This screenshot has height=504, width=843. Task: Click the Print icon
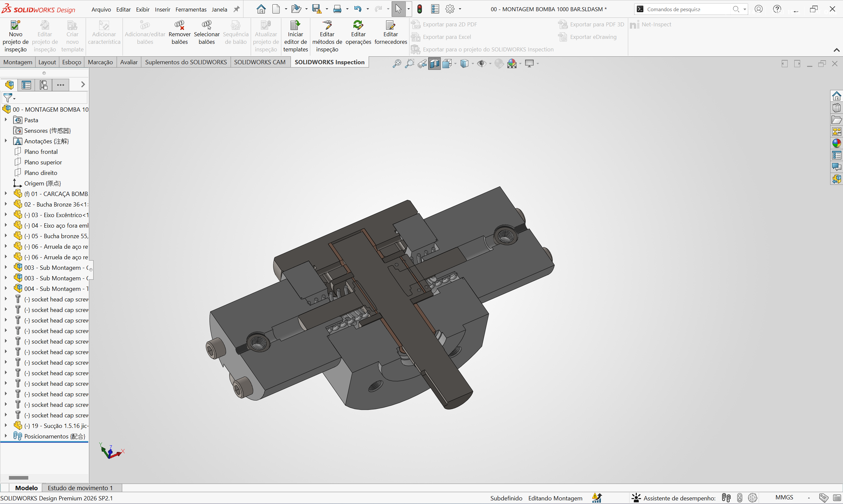pos(337,9)
